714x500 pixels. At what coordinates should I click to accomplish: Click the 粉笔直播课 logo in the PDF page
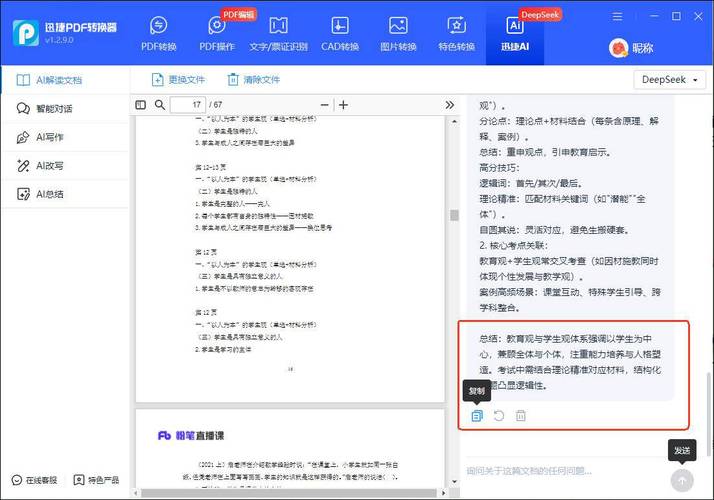(x=191, y=436)
